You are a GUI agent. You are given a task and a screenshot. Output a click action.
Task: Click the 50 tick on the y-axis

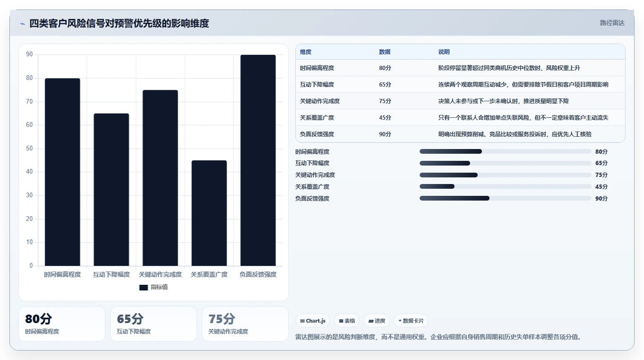pyautogui.click(x=29, y=149)
